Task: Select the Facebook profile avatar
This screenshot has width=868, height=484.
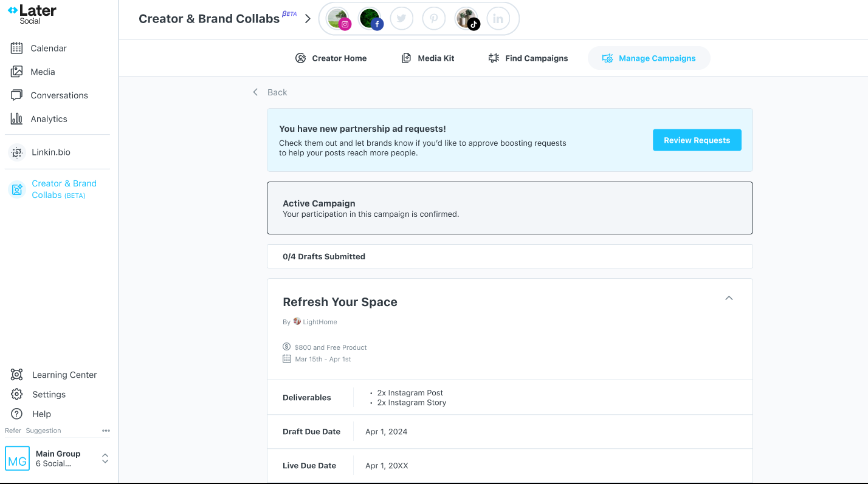Action: 370,19
